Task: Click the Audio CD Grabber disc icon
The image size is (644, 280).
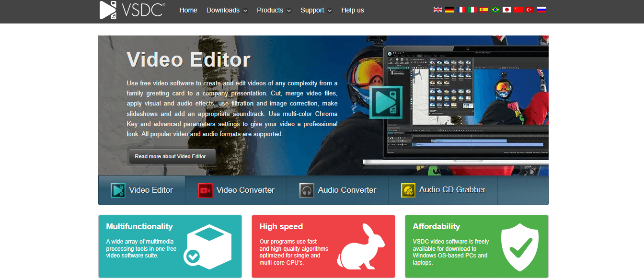Action: [x=408, y=190]
